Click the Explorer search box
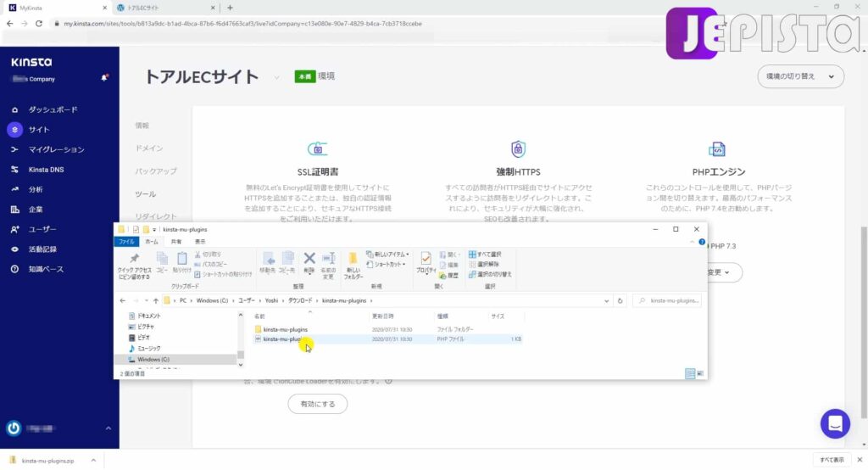The image size is (868, 470). pyautogui.click(x=667, y=301)
